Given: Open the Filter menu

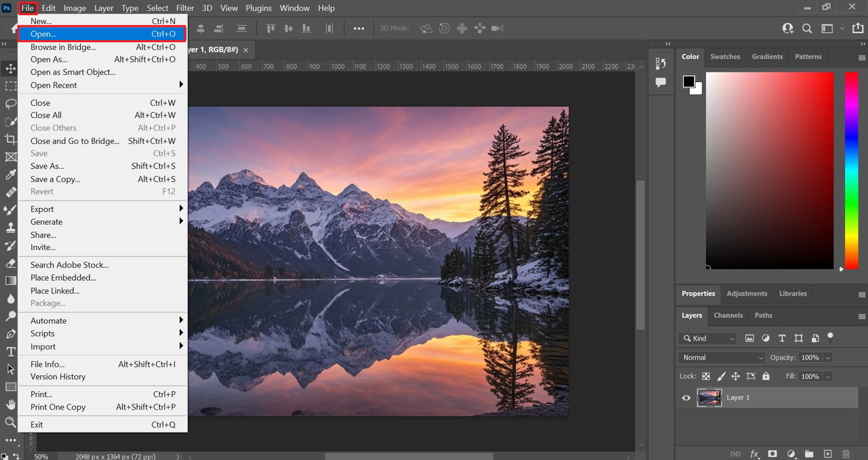Looking at the screenshot, I should click(184, 8).
